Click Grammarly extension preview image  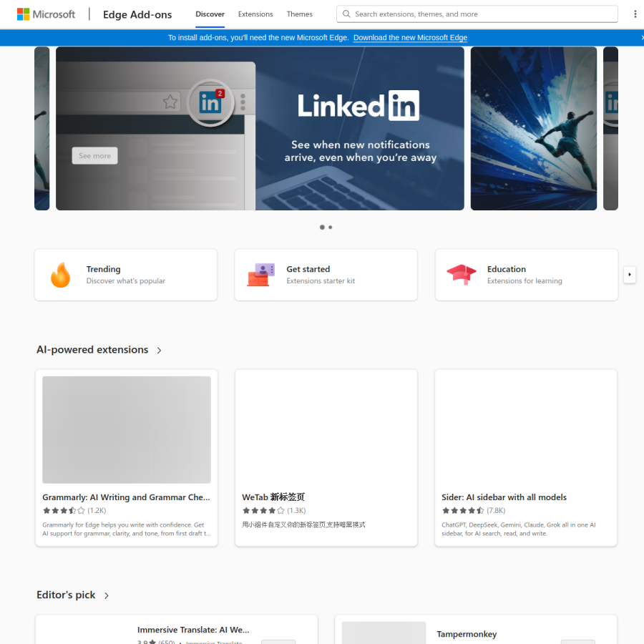(127, 429)
